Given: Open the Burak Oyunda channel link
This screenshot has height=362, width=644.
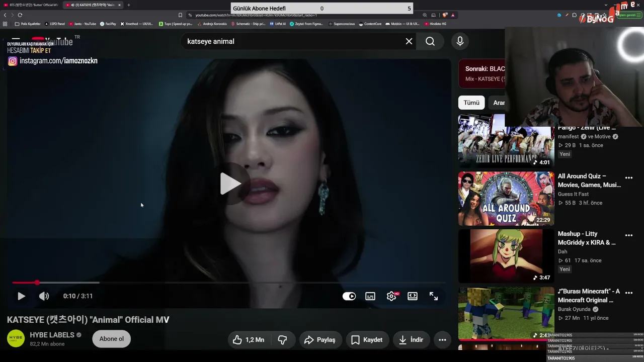Looking at the screenshot, I should click(x=574, y=309).
